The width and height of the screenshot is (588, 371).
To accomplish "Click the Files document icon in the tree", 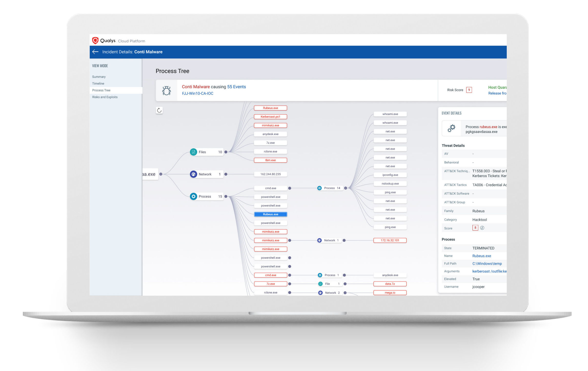I will pyautogui.click(x=194, y=152).
